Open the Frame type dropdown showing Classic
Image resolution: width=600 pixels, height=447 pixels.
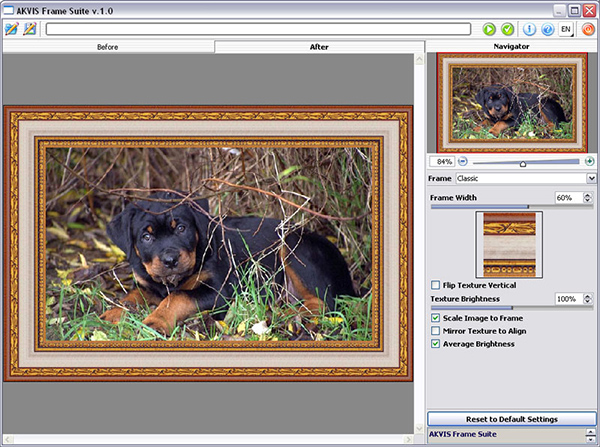(525, 178)
